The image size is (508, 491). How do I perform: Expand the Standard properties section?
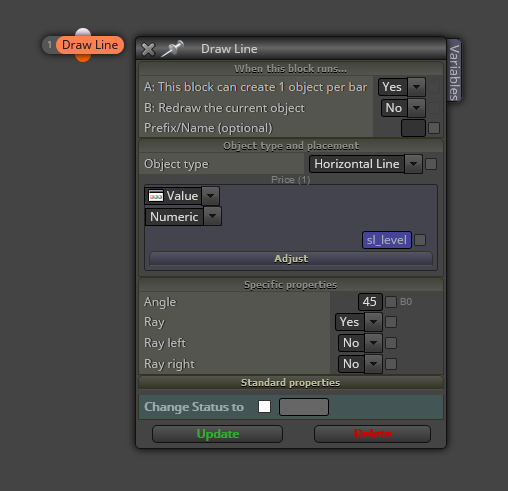[291, 383]
